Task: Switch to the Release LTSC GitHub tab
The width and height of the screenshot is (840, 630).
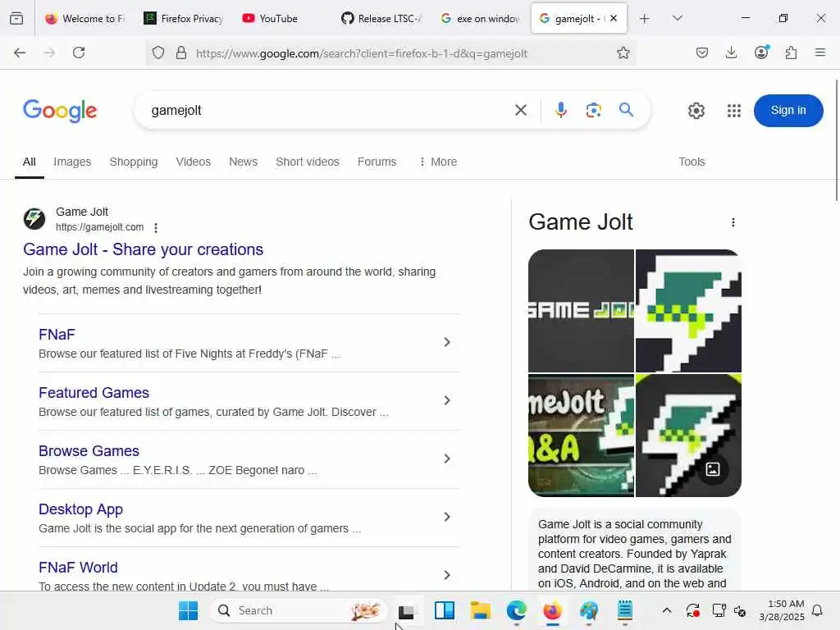Action: (x=381, y=19)
